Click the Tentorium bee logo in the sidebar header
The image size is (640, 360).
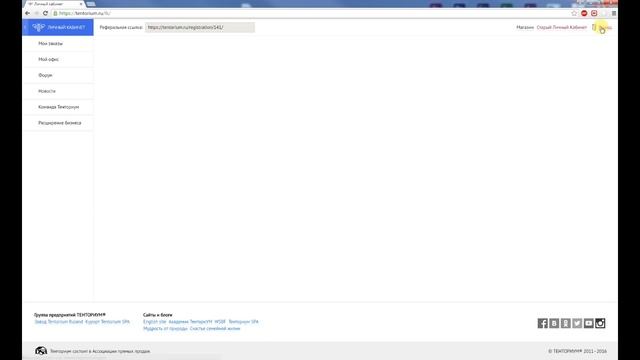coord(38,27)
